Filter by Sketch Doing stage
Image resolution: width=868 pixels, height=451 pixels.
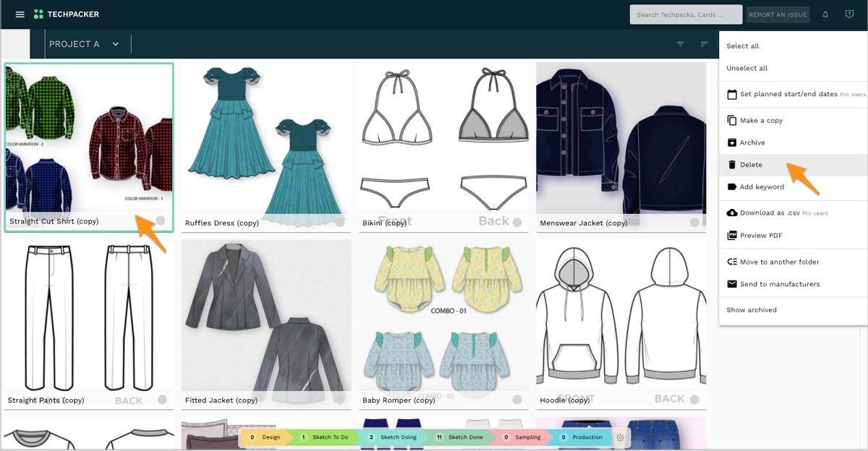393,437
